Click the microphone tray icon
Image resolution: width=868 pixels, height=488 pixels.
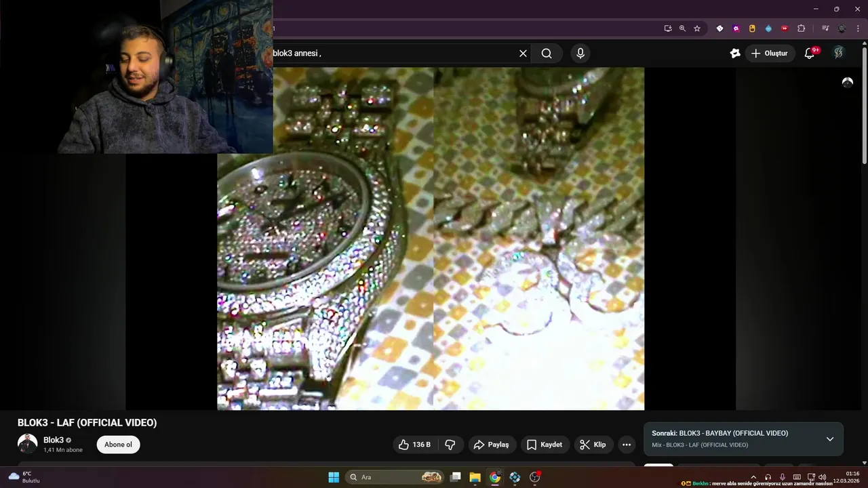[x=783, y=477]
